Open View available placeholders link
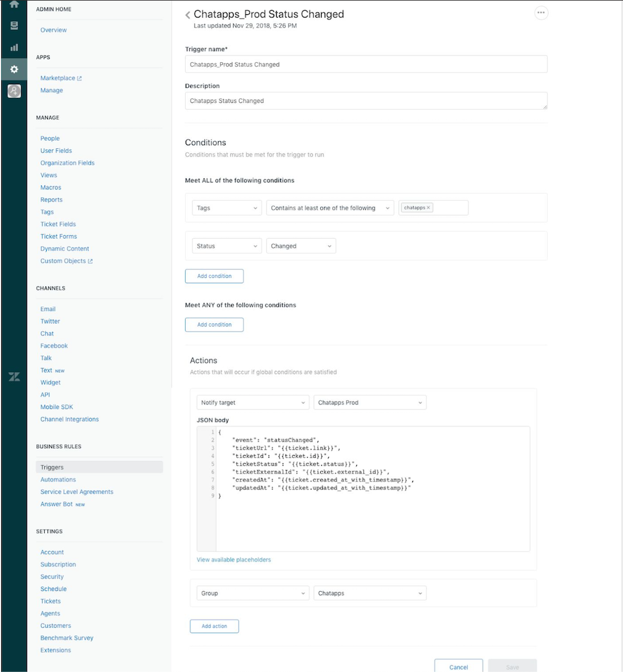This screenshot has width=623, height=672. [x=234, y=560]
